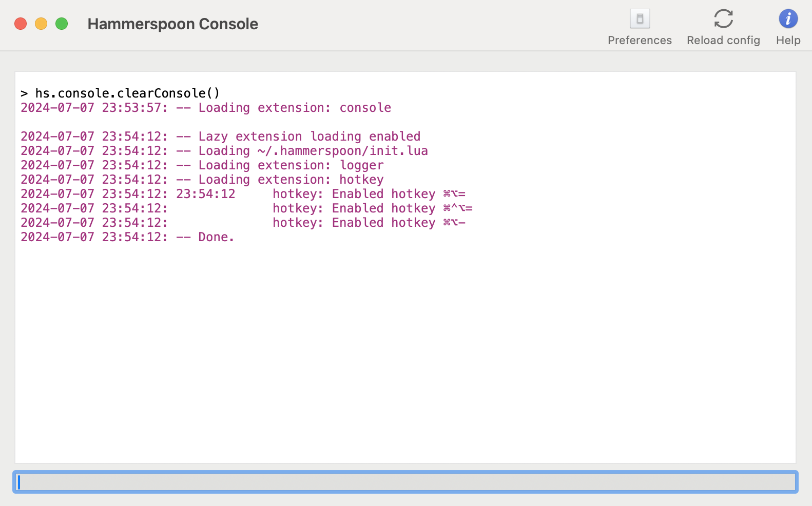Open the blue Help info icon
812x506 pixels.
788,19
